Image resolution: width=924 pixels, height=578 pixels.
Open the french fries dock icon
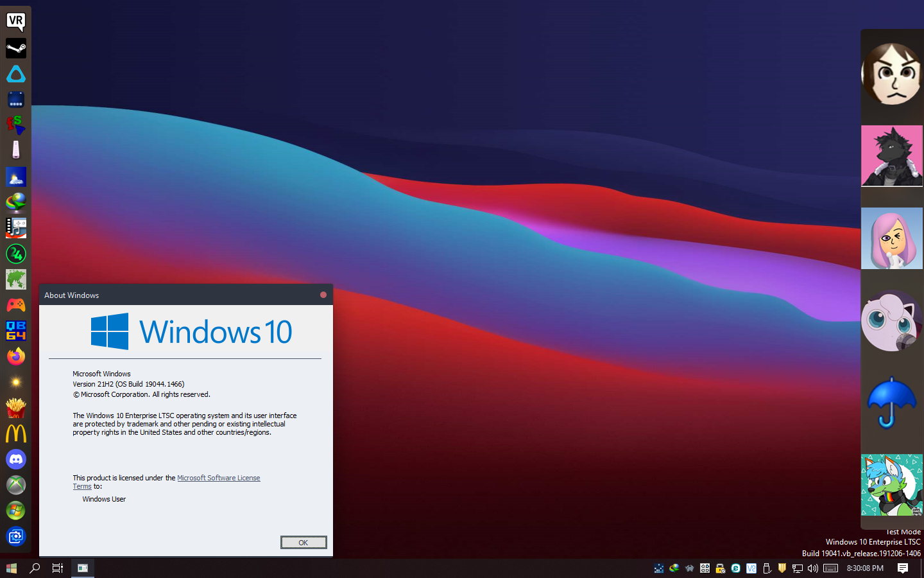(x=16, y=408)
